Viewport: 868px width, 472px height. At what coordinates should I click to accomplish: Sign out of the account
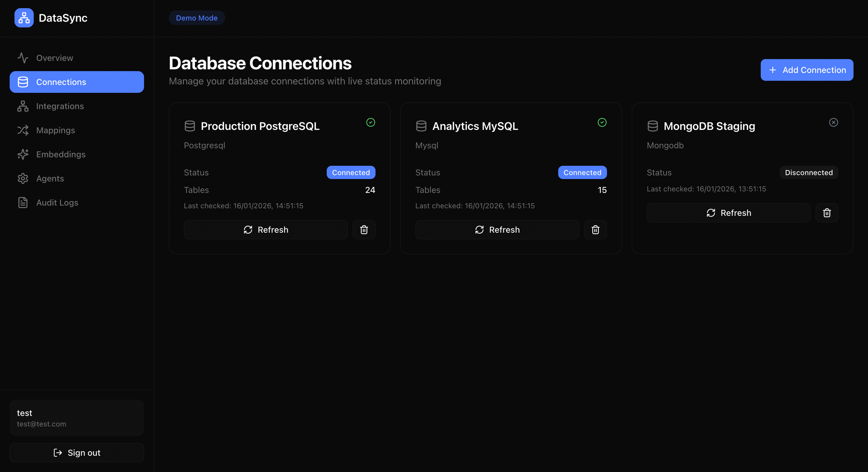pyautogui.click(x=77, y=452)
